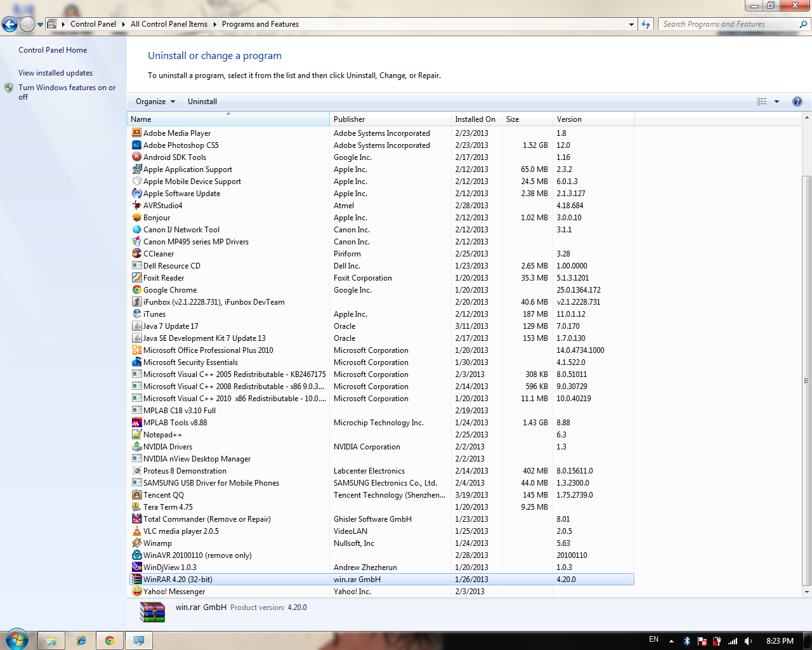The height and width of the screenshot is (650, 812).
Task: Sort list by Installed On column
Action: point(475,119)
